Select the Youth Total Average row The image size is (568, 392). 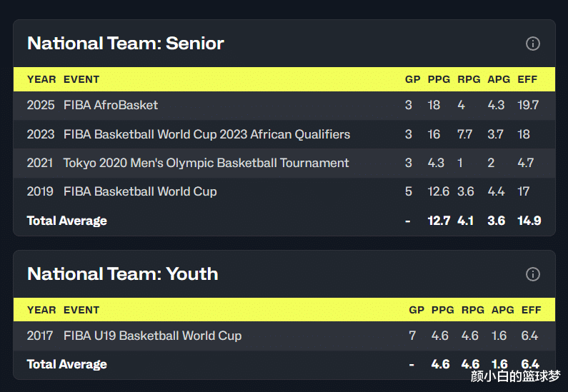point(284,364)
